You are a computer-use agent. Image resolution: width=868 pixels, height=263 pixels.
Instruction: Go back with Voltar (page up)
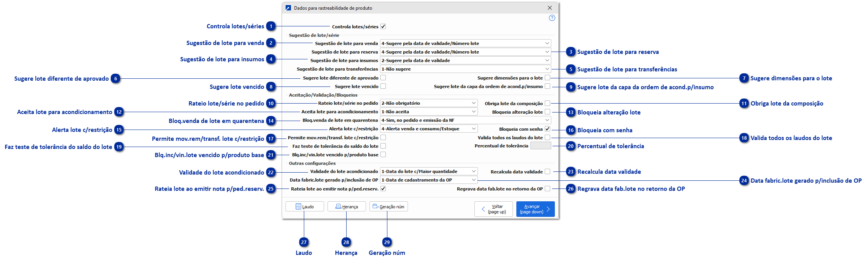(x=493, y=209)
